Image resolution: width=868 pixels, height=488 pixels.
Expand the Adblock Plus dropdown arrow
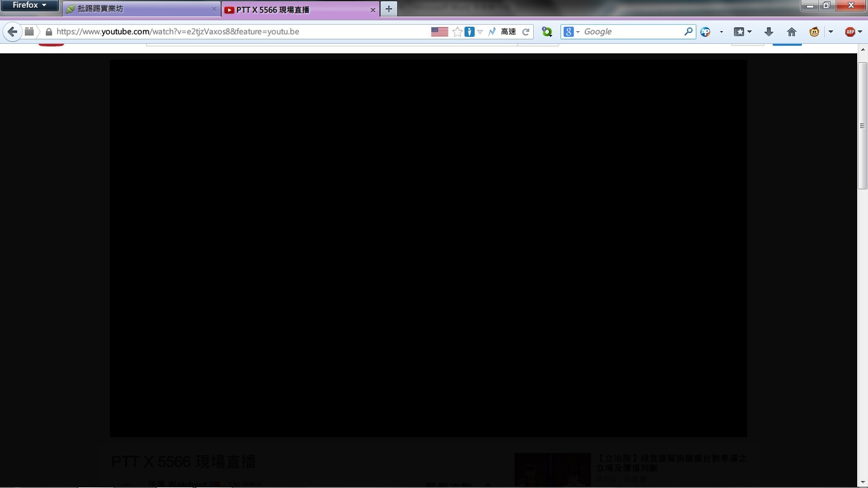coord(860,32)
